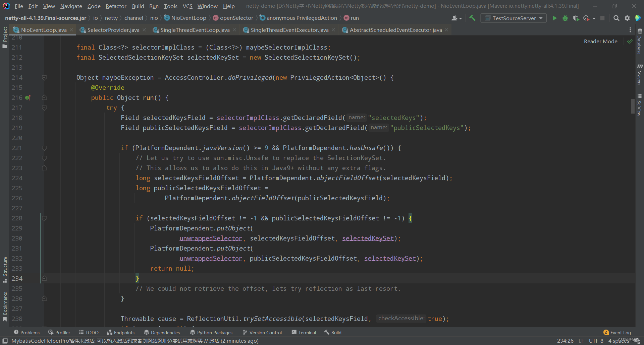Open the Bookmarks tool window sidebar

coord(5,306)
